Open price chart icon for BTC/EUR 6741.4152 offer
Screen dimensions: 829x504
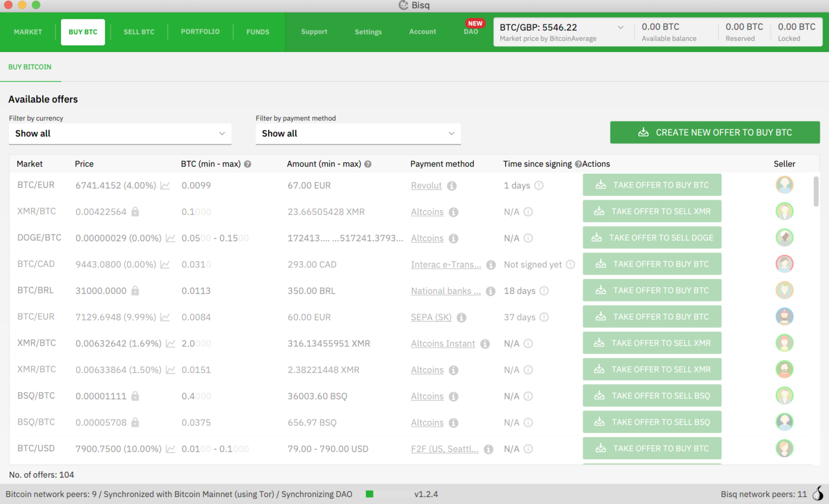tap(165, 186)
